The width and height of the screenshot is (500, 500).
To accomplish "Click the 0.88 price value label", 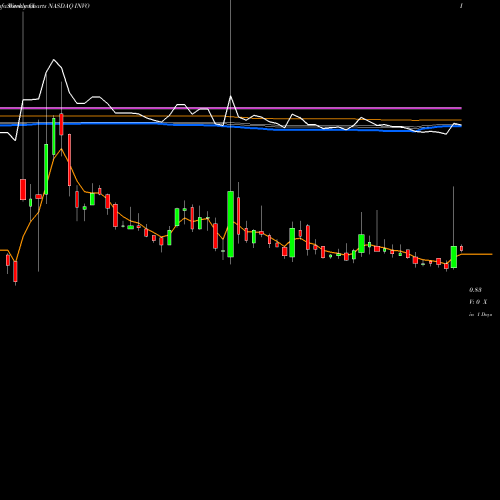I will [x=475, y=290].
